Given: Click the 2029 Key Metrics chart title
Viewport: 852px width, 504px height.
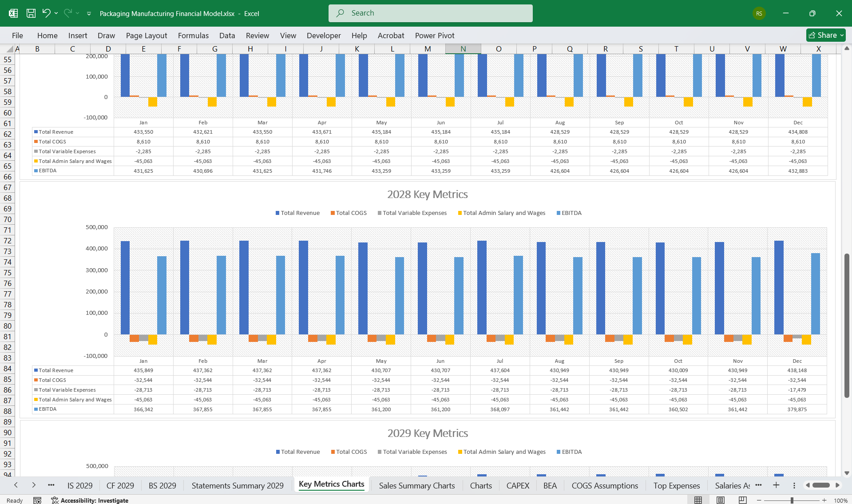Looking at the screenshot, I should (x=428, y=433).
